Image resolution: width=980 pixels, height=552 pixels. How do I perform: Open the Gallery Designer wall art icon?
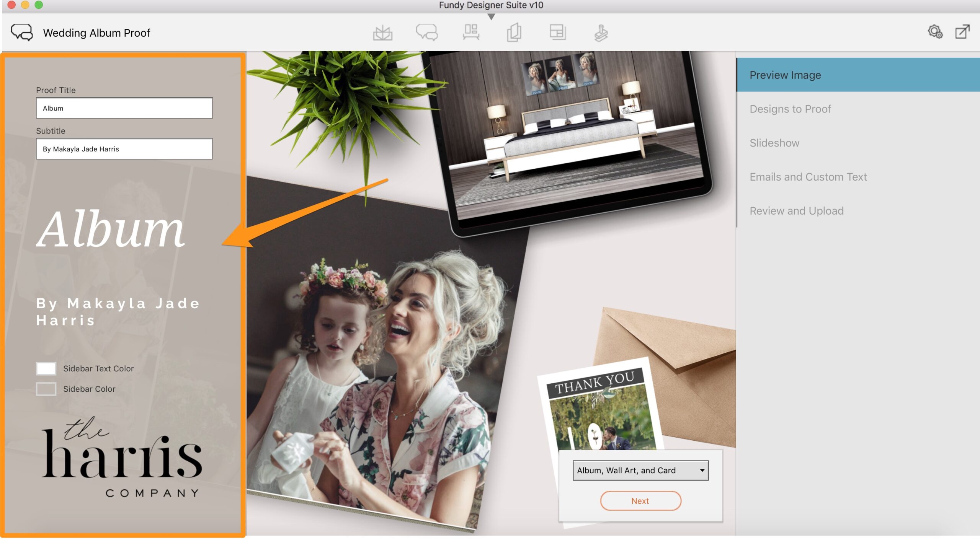[471, 32]
